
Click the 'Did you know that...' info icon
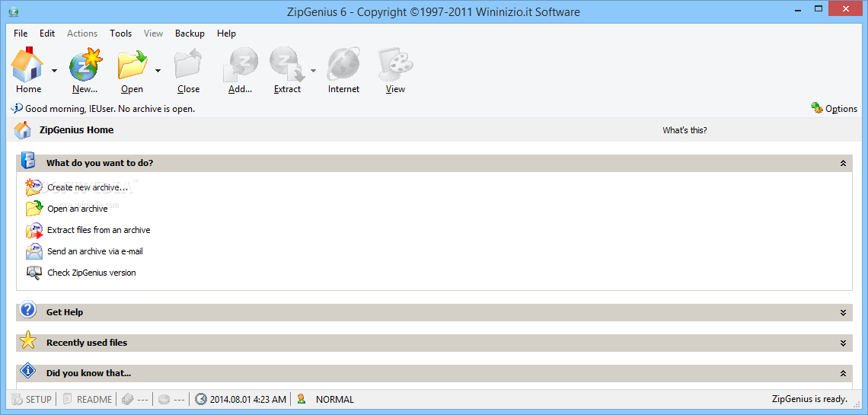click(27, 370)
